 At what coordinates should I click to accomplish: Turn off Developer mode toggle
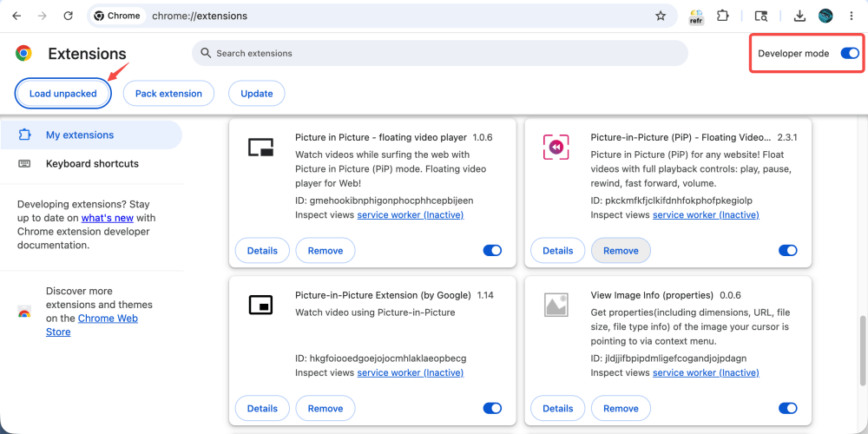click(x=850, y=53)
